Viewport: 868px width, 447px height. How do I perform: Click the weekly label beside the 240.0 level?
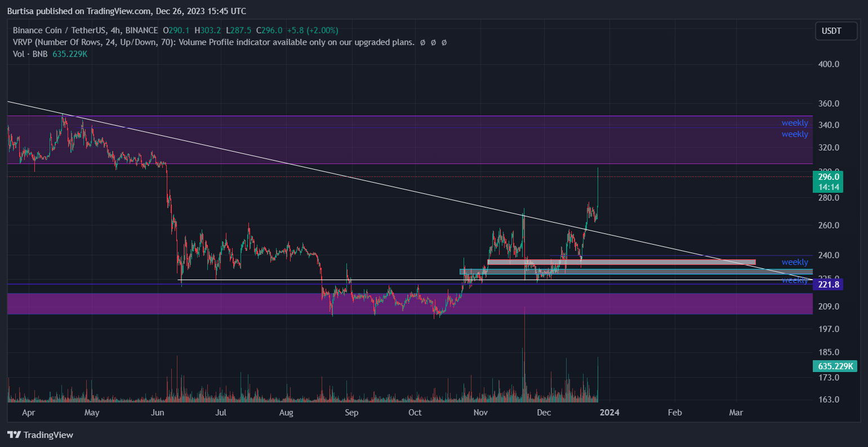(795, 262)
